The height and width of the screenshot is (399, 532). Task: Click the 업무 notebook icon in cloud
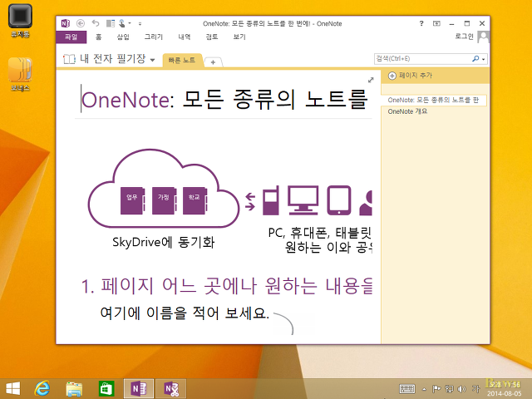point(132,201)
